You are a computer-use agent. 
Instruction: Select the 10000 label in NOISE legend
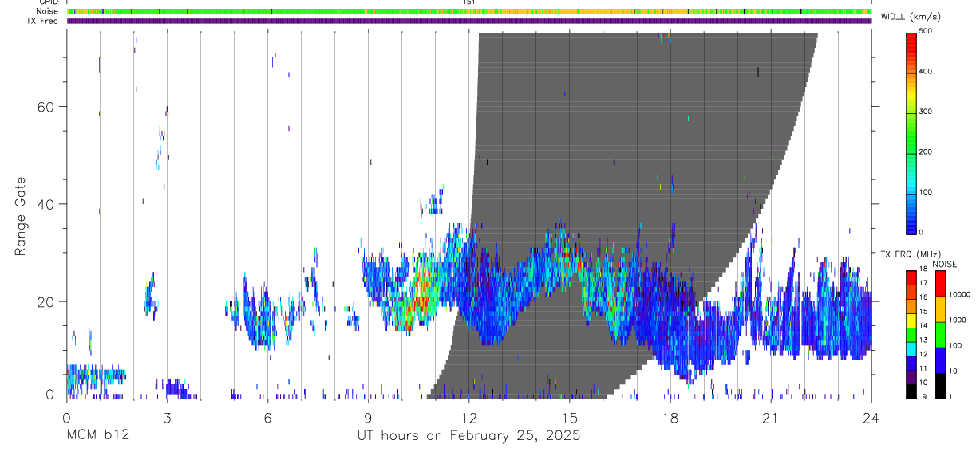click(x=958, y=294)
